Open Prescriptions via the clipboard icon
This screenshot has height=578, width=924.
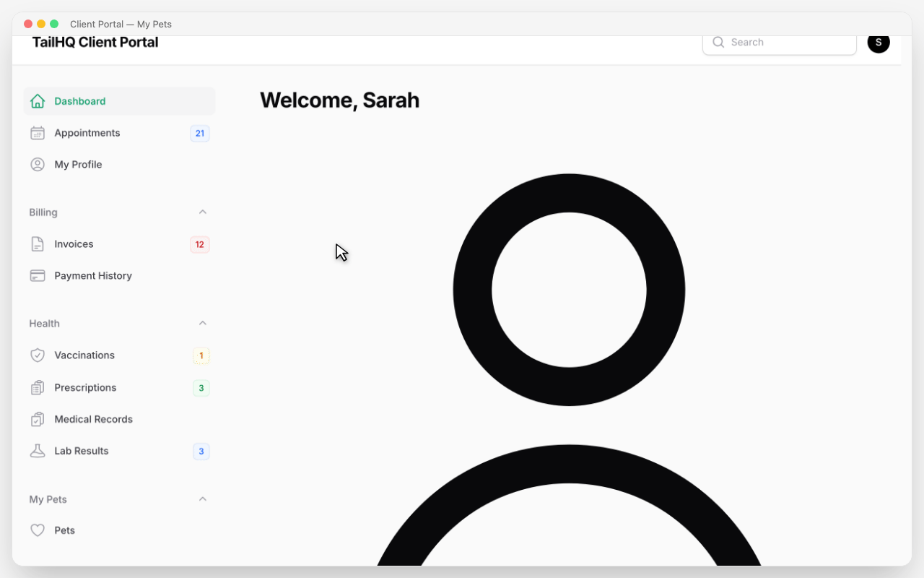pos(38,387)
